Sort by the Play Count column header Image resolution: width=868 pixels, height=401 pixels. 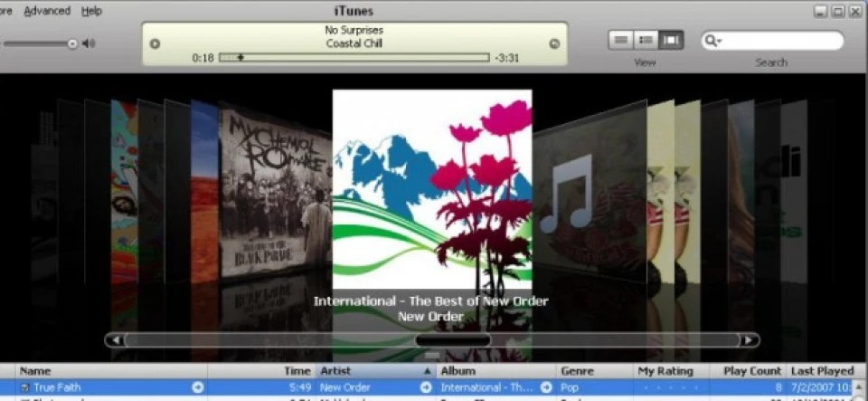click(x=749, y=371)
